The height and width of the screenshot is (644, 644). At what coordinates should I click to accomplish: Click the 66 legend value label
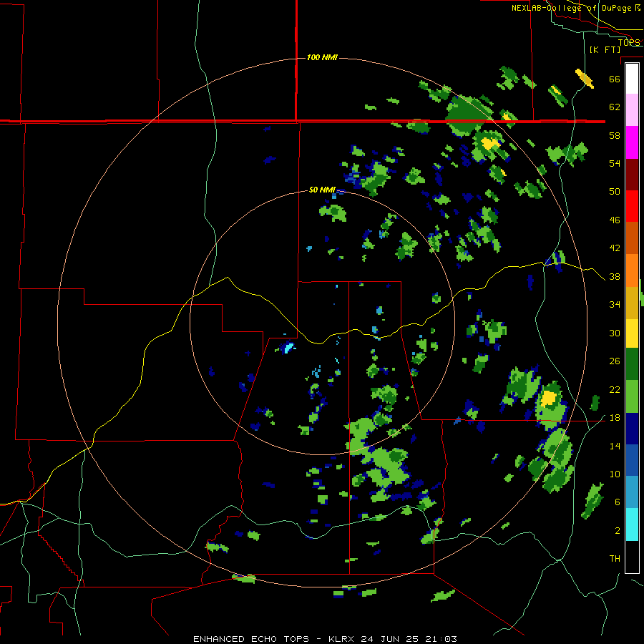(615, 79)
